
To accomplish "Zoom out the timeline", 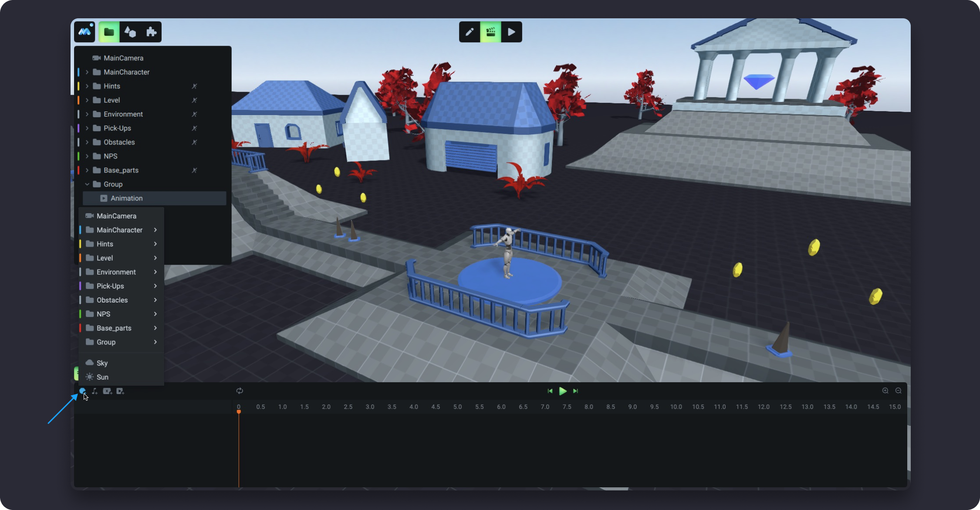I will pyautogui.click(x=898, y=391).
